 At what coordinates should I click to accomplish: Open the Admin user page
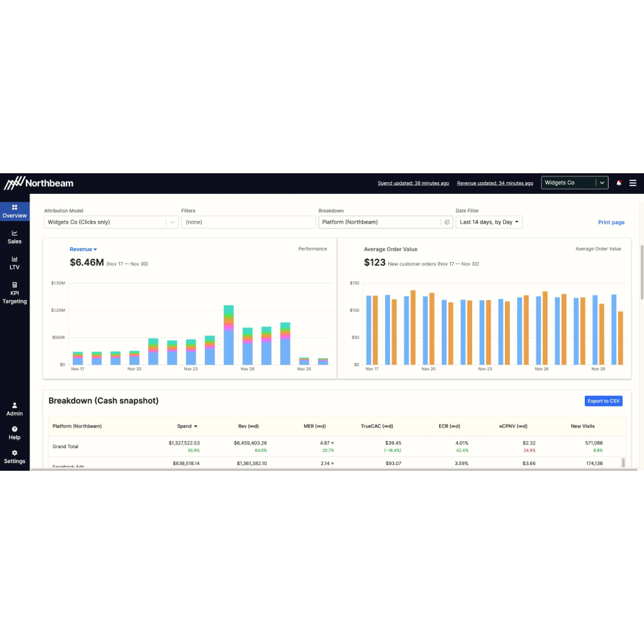14,409
